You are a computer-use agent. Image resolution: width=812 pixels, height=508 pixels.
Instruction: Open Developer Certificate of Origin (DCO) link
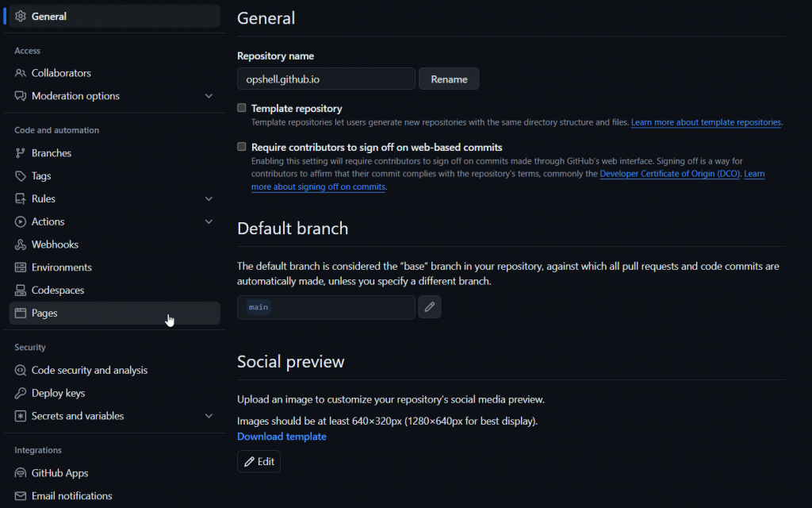click(x=669, y=174)
